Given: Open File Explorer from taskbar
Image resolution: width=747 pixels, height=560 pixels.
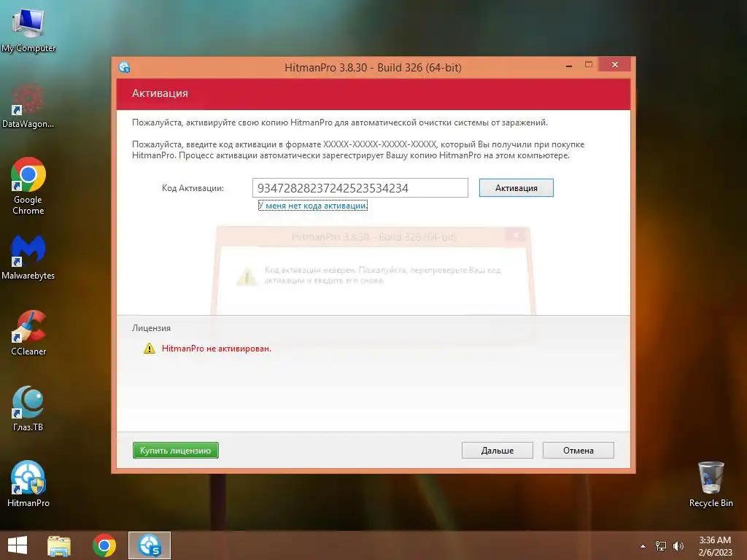Looking at the screenshot, I should (59, 545).
